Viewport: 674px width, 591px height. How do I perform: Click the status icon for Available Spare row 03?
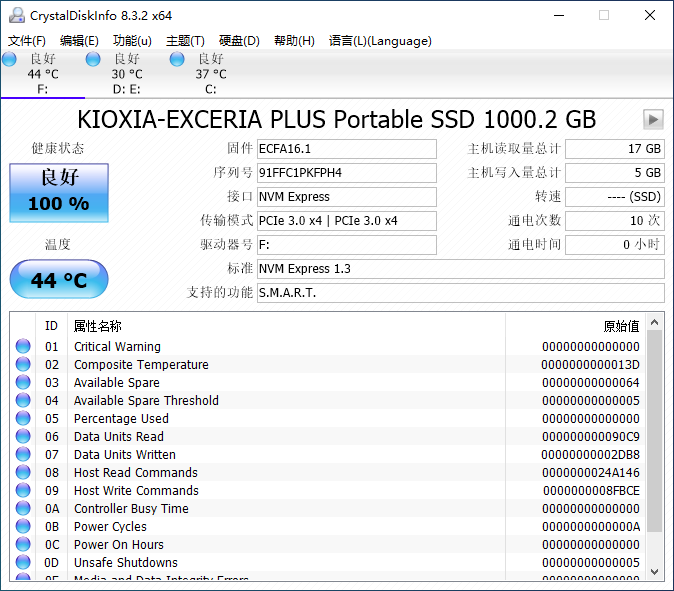(x=23, y=382)
